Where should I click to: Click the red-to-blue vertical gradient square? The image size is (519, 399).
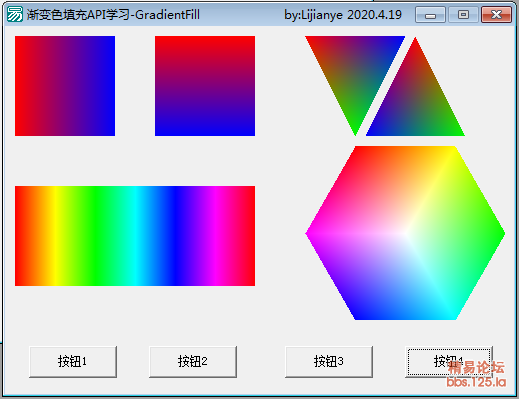(x=205, y=86)
